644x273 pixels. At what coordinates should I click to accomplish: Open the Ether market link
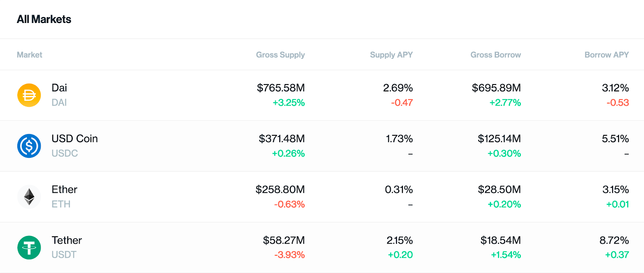coord(64,189)
